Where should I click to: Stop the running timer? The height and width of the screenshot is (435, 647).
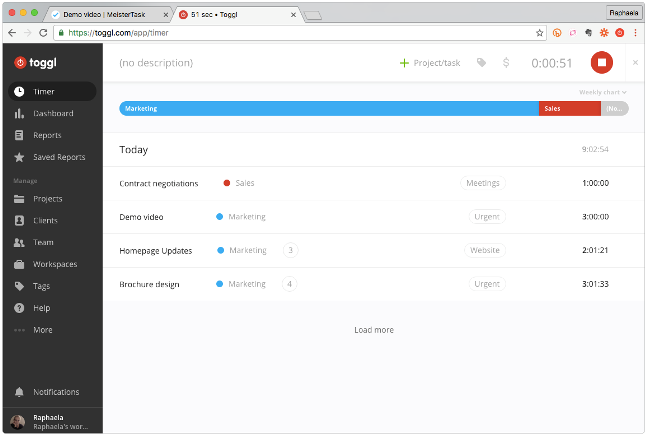601,63
